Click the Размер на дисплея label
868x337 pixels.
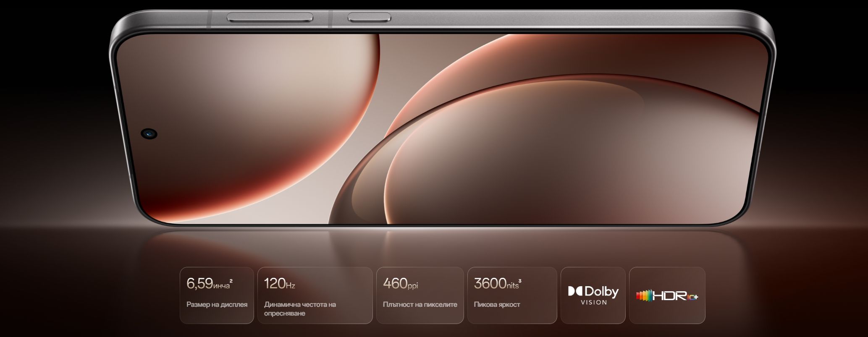(217, 305)
